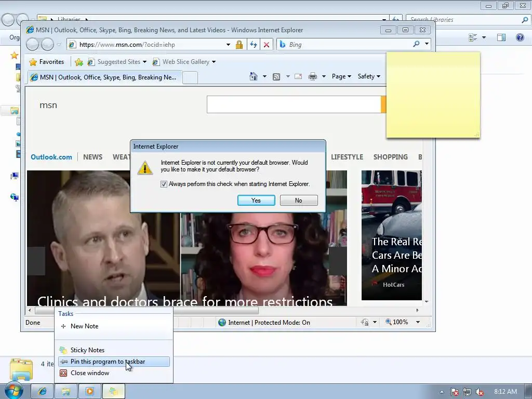Click the yellow sticky note
The image size is (532, 399).
433,95
